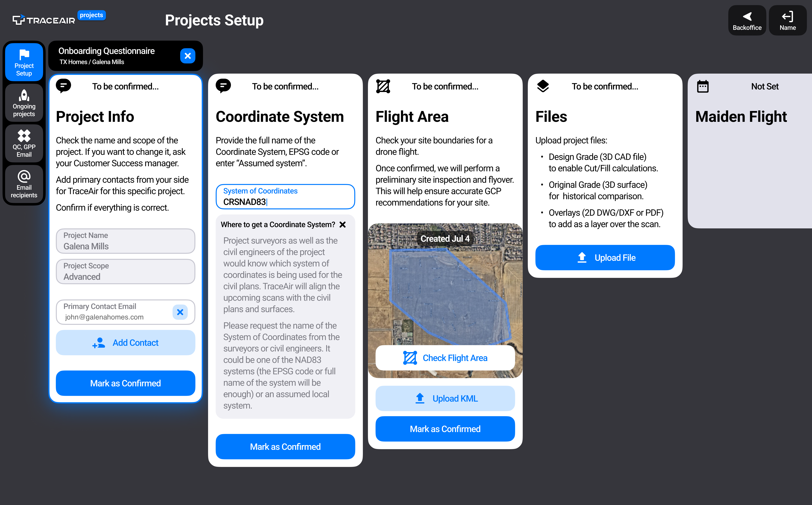This screenshot has width=812, height=505.
Task: Remove john@galenahomes.com contact
Action: point(180,312)
